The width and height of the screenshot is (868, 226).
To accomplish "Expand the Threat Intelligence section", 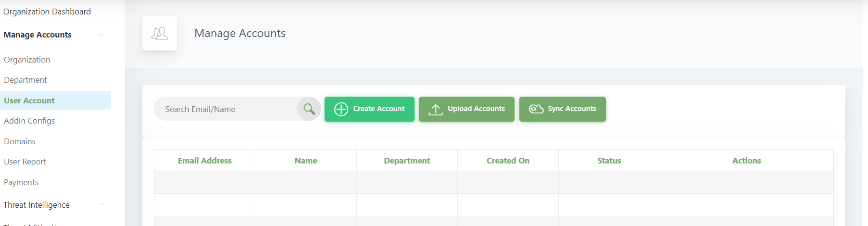I will pyautogui.click(x=101, y=204).
